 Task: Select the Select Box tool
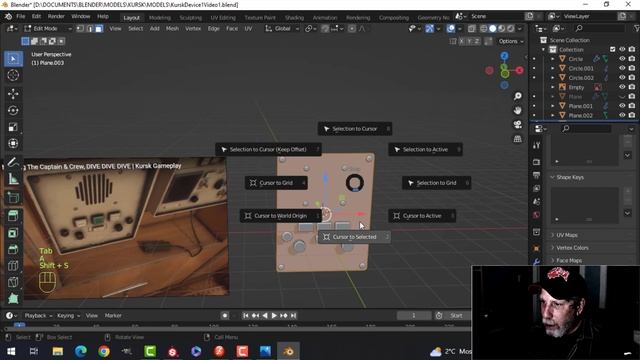(13, 59)
